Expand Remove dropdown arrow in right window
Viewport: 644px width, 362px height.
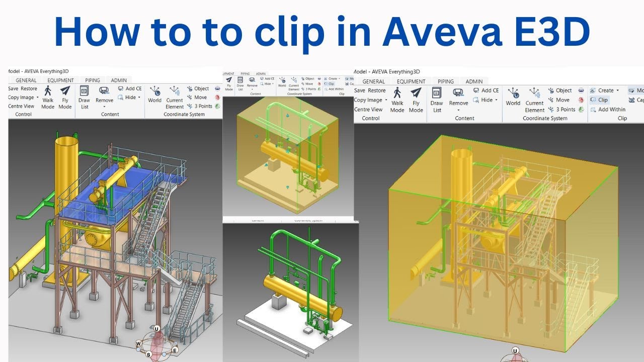[x=458, y=110]
